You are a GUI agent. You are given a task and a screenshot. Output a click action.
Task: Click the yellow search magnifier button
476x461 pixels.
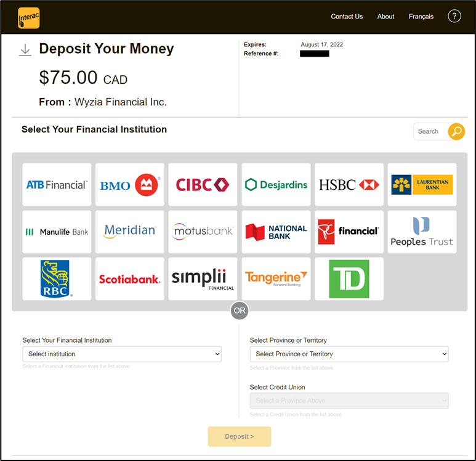point(456,131)
